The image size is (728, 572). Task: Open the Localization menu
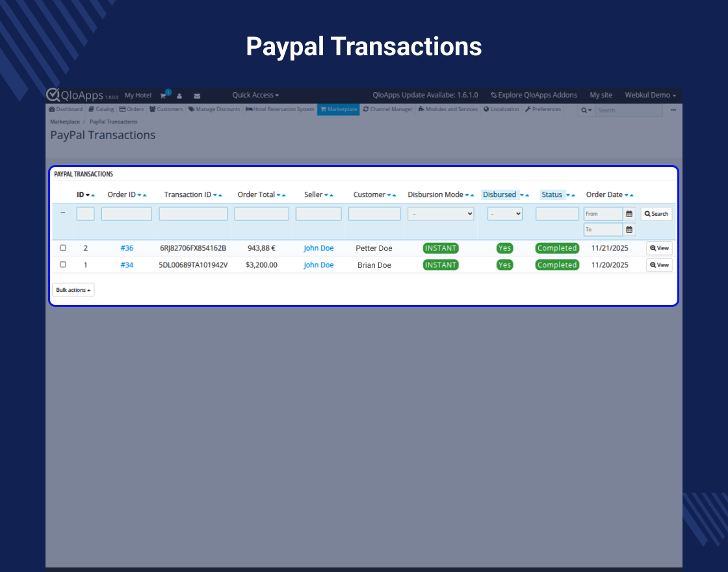point(501,110)
